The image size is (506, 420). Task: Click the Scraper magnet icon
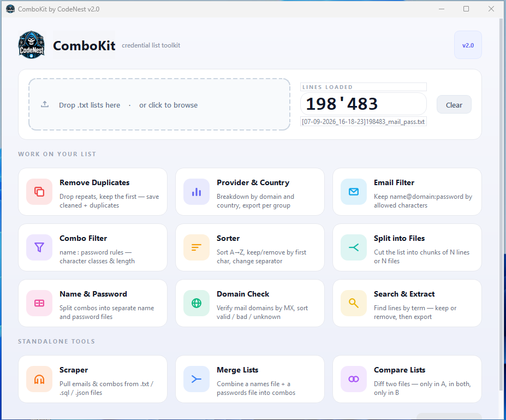(x=39, y=379)
